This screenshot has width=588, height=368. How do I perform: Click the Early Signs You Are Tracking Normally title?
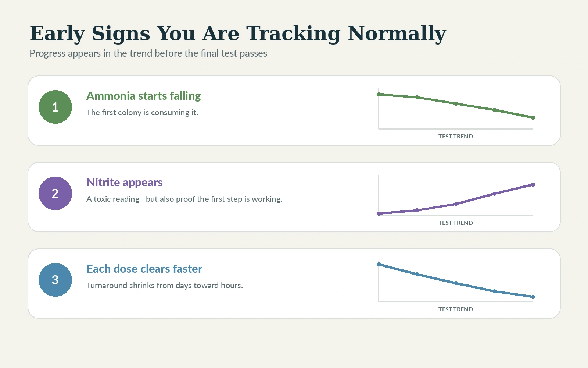pos(238,34)
